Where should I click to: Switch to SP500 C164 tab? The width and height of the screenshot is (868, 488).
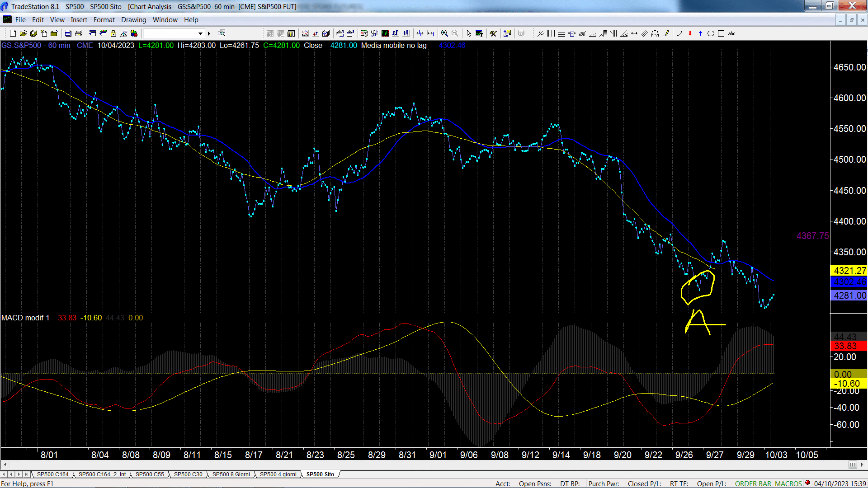52,474
